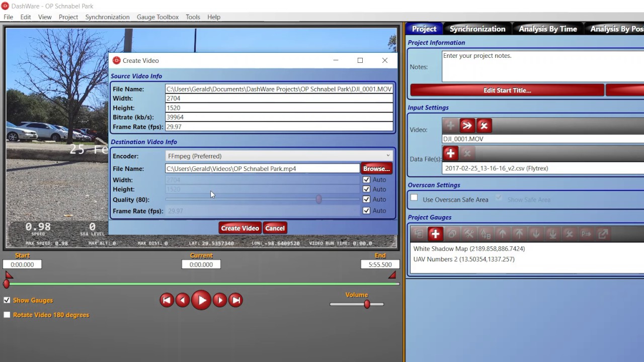This screenshot has height=362, width=644.
Task: Click the move gauge down arrow icon
Action: (536, 233)
